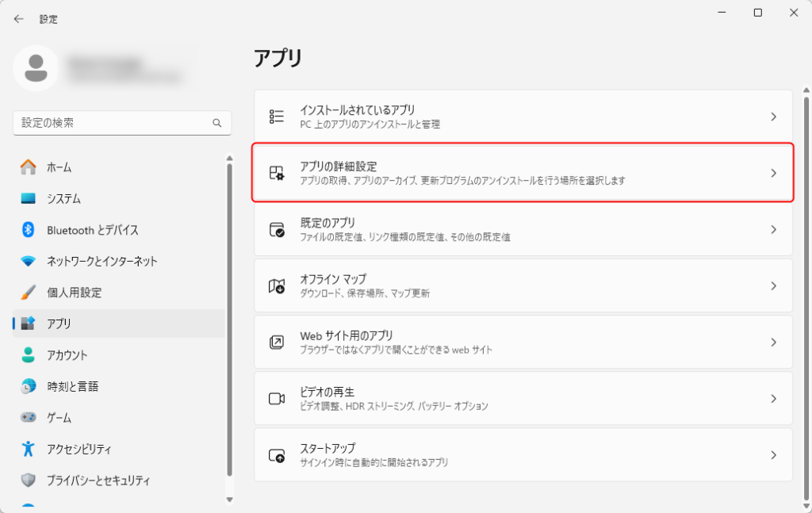Expand ビデオの再生 chevron arrow
Screen dimensions: 812x513
[x=773, y=399]
